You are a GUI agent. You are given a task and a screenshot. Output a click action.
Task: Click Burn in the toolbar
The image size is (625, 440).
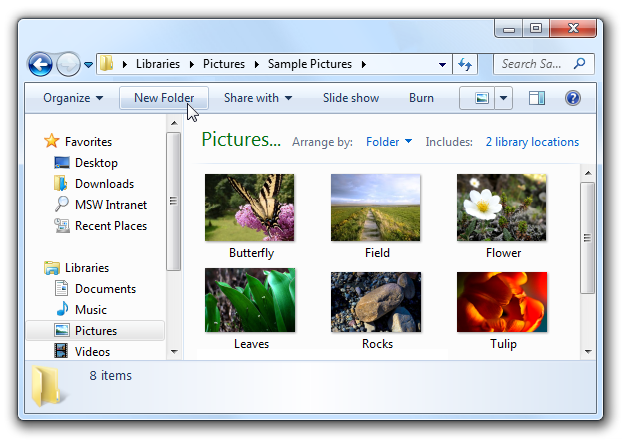click(421, 98)
